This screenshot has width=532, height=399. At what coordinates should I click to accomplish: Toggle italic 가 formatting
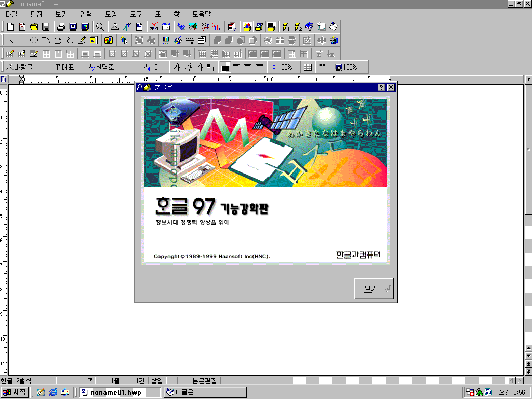188,67
